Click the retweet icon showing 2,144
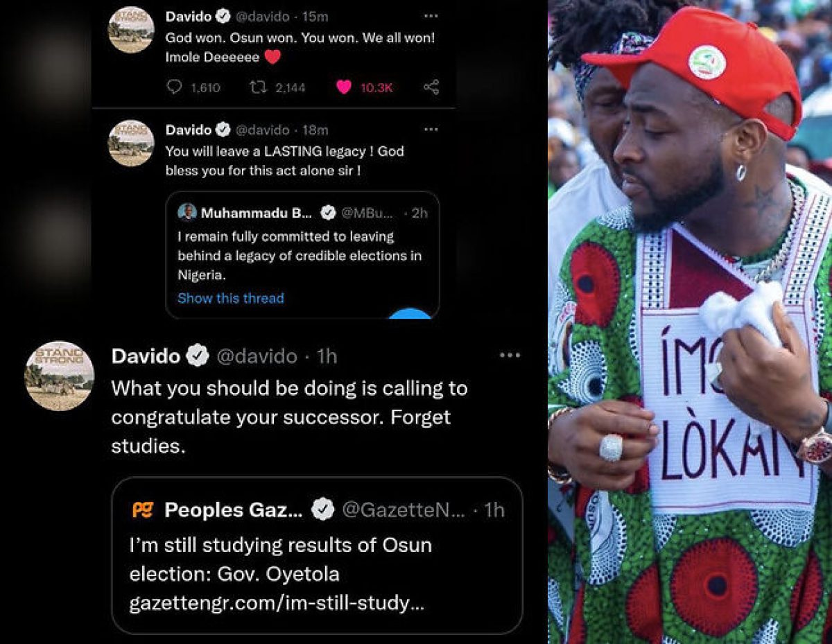Screen dimensions: 832x644 click(x=256, y=87)
